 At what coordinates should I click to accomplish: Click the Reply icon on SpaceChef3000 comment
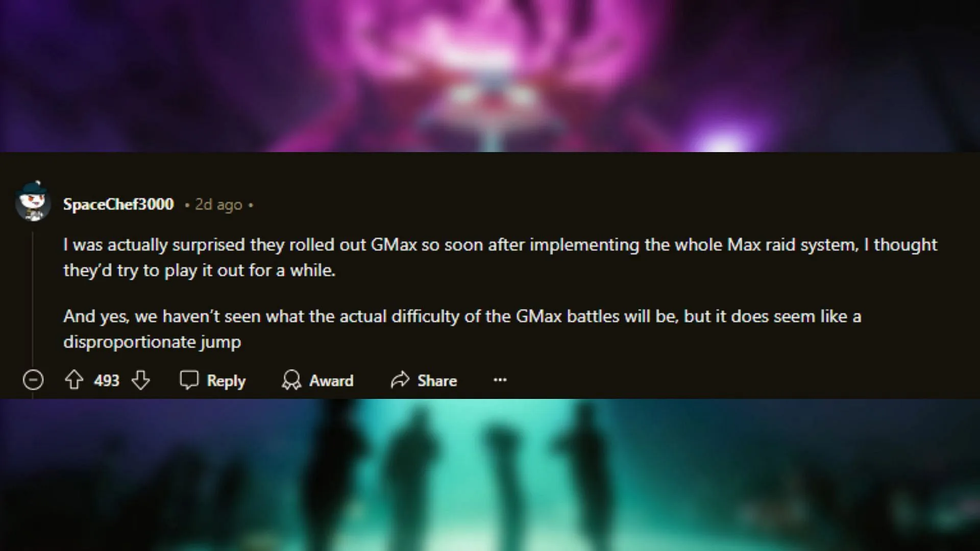189,380
